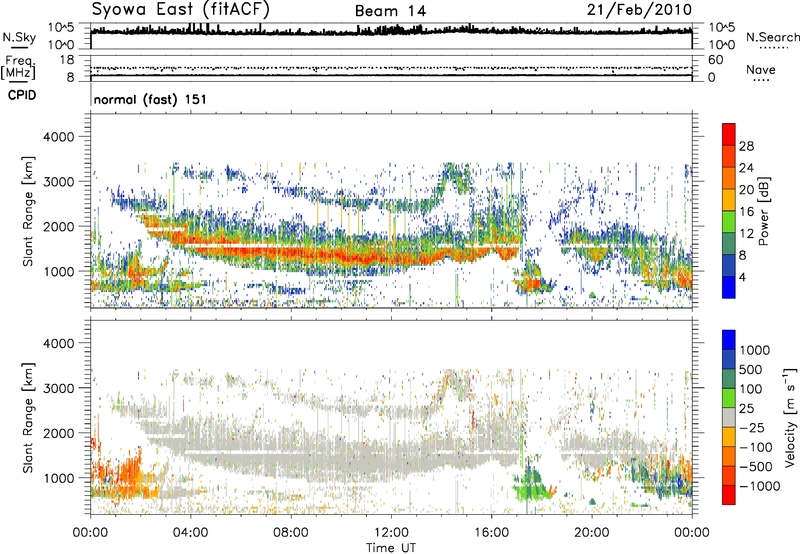This screenshot has height=554, width=800.
Task: Select the "3000" tick on the Power panel
Action: (x=59, y=182)
